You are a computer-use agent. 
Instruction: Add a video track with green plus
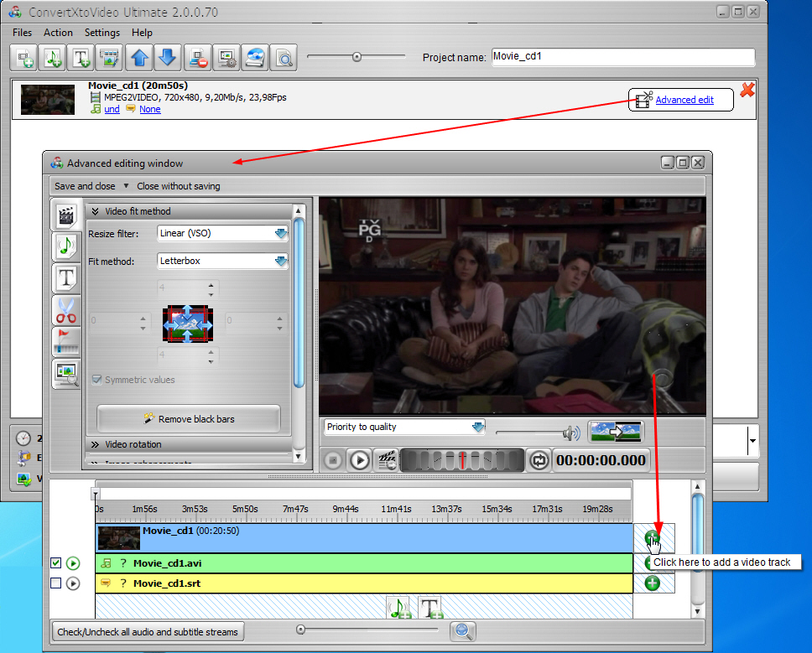point(653,538)
